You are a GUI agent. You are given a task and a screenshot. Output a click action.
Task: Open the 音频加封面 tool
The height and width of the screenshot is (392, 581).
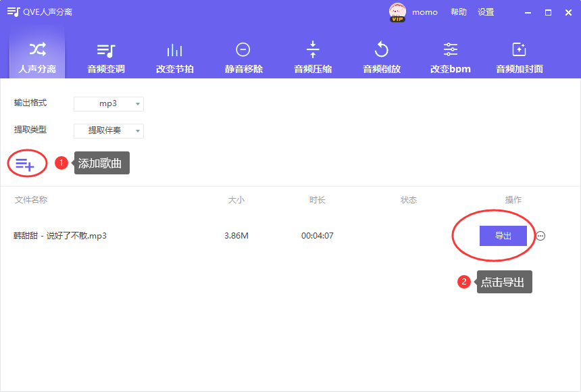(x=519, y=57)
